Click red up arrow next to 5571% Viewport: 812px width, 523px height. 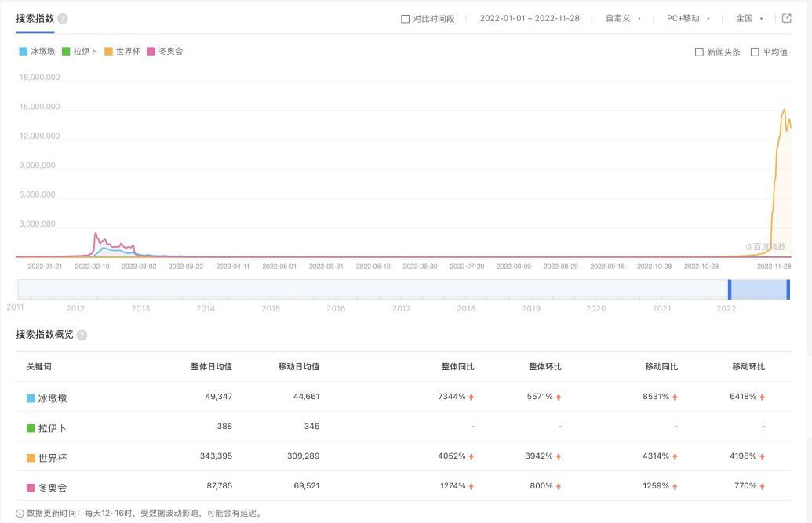pos(559,398)
